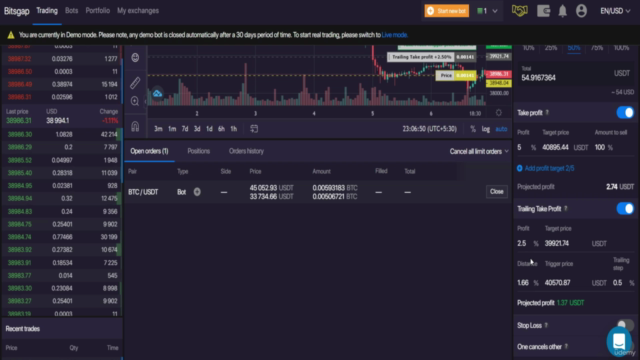Viewport: 640px width, 360px height.
Task: Toggle log scale on chart
Action: coord(486,129)
